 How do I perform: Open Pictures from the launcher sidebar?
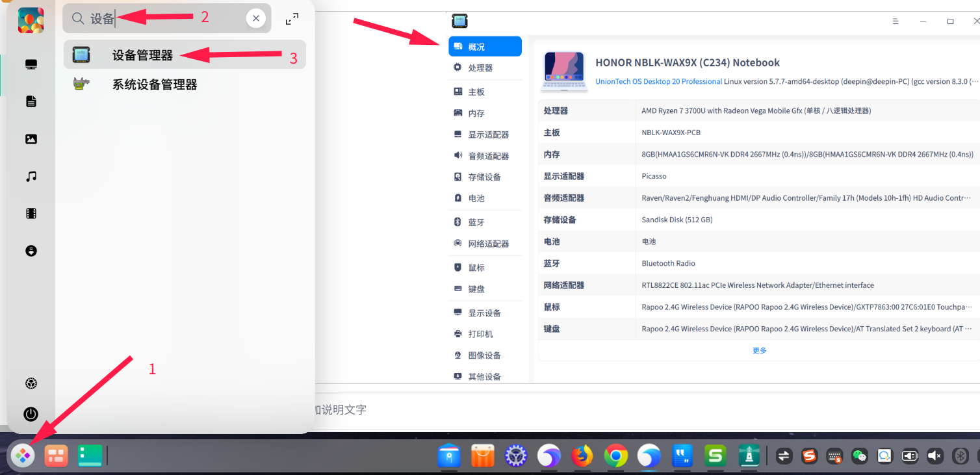pos(31,139)
